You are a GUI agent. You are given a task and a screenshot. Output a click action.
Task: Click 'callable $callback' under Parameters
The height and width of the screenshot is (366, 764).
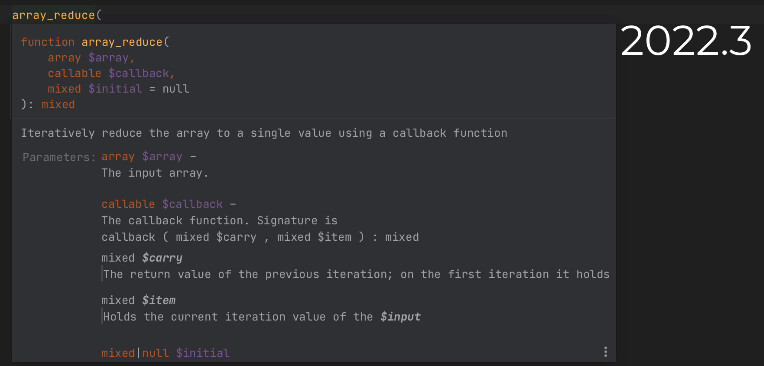162,204
